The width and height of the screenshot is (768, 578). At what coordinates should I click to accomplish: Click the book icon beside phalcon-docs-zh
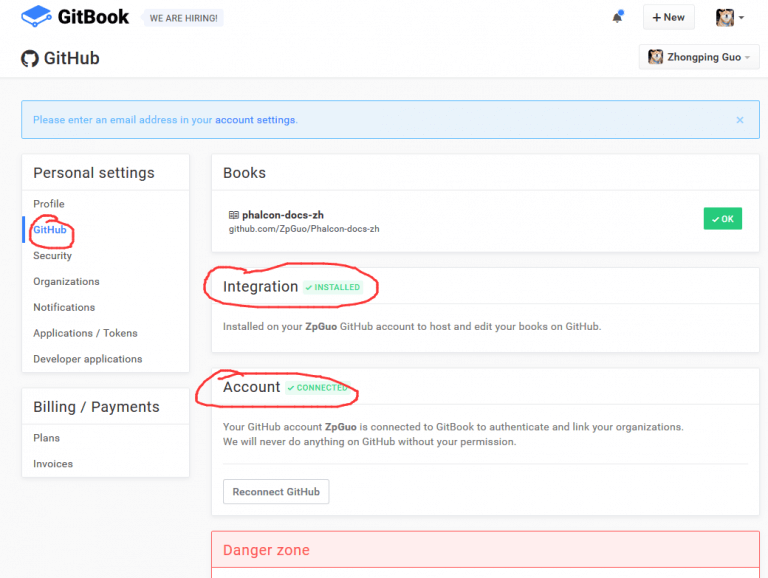click(234, 214)
